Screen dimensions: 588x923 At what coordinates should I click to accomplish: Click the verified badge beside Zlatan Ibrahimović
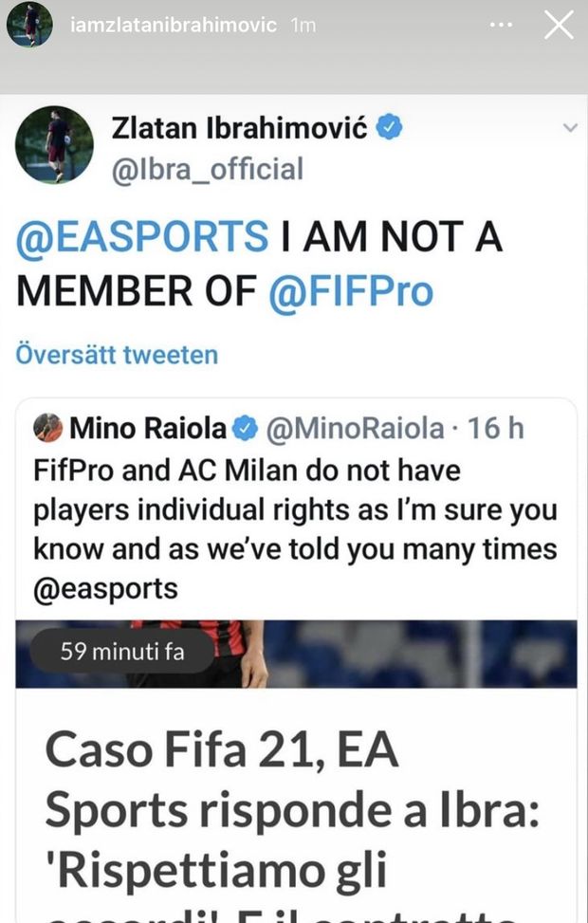389,128
